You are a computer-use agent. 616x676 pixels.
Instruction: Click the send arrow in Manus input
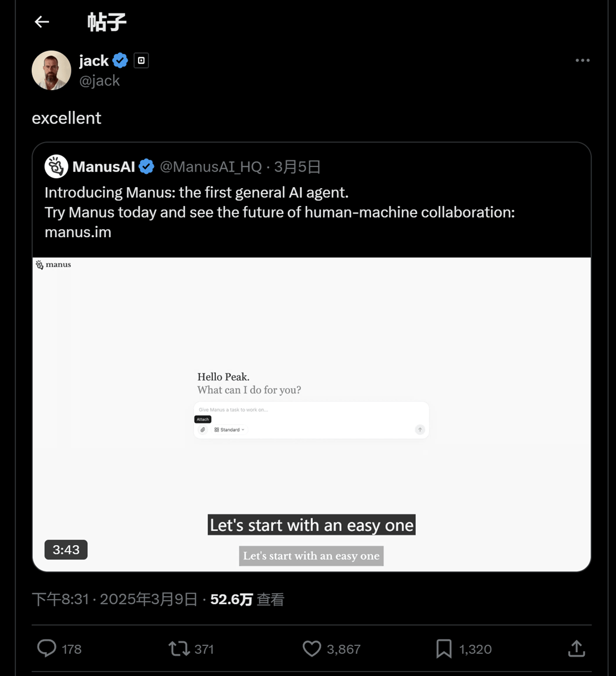tap(420, 429)
